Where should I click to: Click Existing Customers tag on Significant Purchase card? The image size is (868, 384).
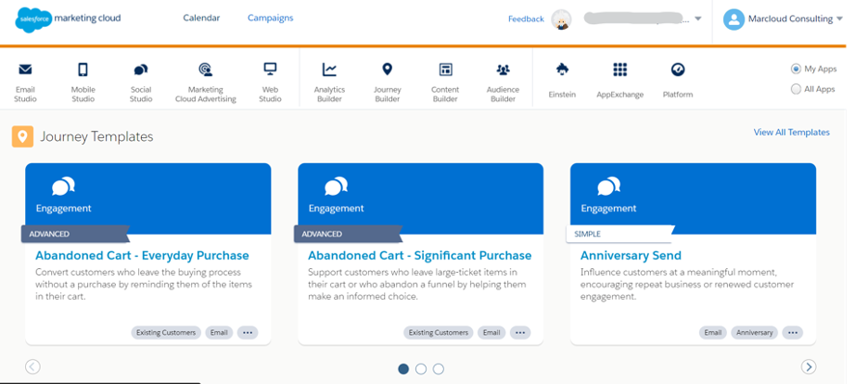tap(439, 333)
